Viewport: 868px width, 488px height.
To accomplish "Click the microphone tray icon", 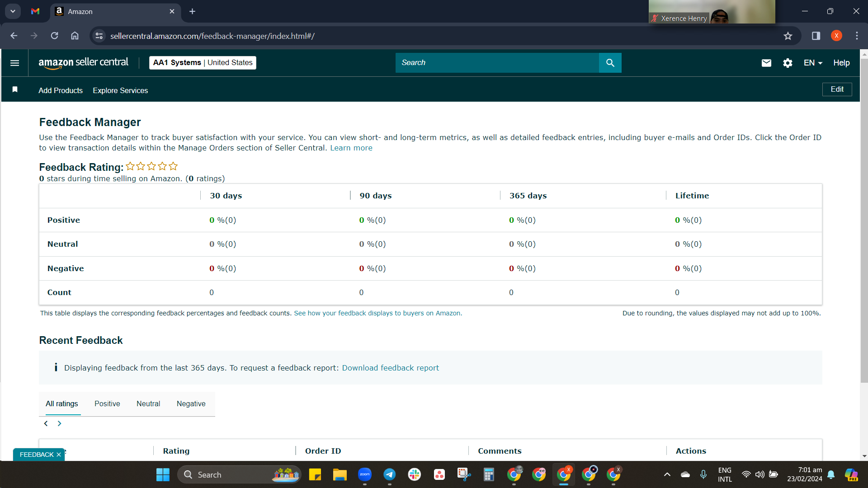I will (x=703, y=474).
